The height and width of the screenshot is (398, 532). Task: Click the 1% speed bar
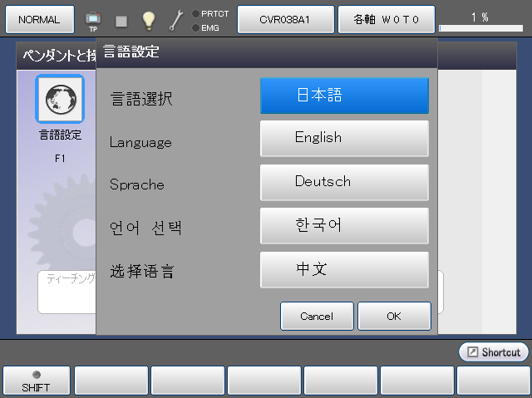(480, 27)
